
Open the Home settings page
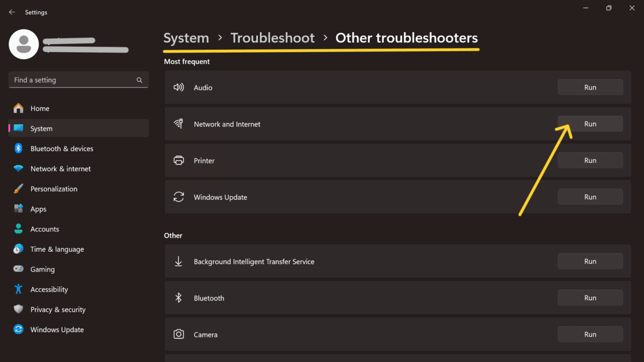click(79, 108)
